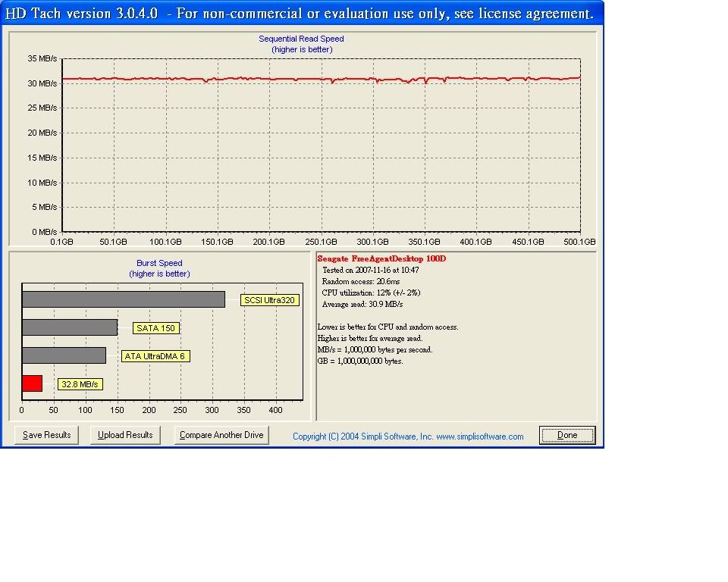Image resolution: width=728 pixels, height=582 pixels.
Task: Click the gray ATA UltraDMA 6 bar
Action: click(64, 355)
